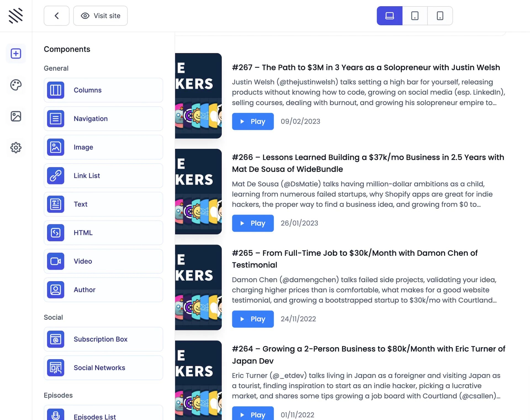The height and width of the screenshot is (420, 530).
Task: Open the theme palette icon
Action: (x=16, y=85)
